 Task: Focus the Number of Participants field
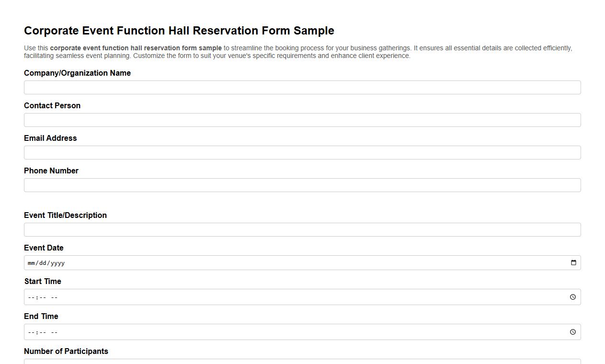(302, 363)
